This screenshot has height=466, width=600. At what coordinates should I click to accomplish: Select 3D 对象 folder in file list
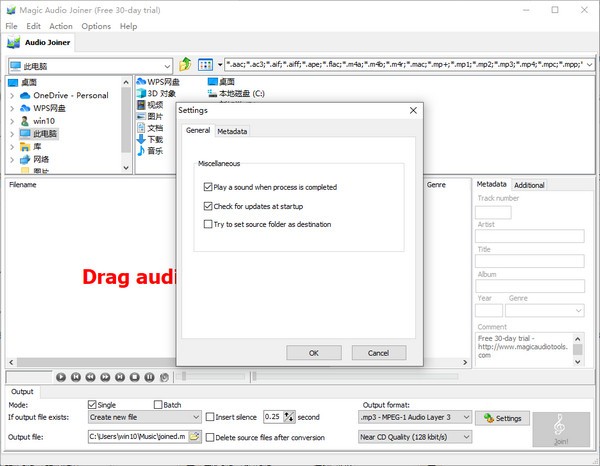point(157,93)
